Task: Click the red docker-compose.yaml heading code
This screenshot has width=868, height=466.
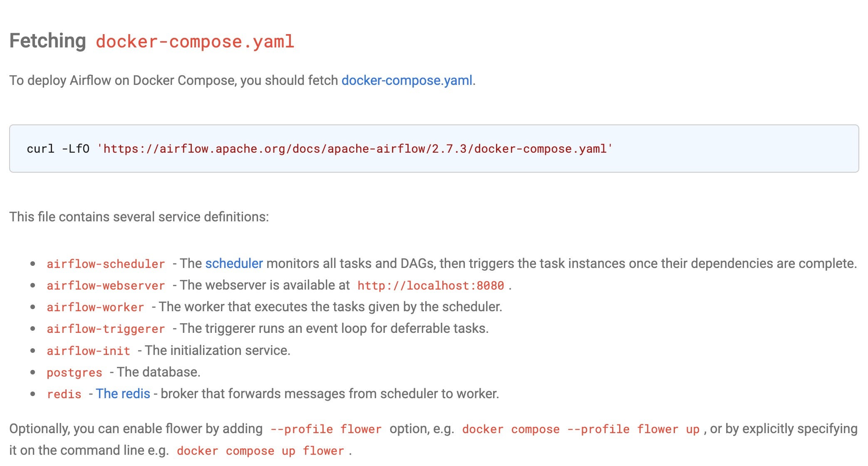Action: coord(195,42)
